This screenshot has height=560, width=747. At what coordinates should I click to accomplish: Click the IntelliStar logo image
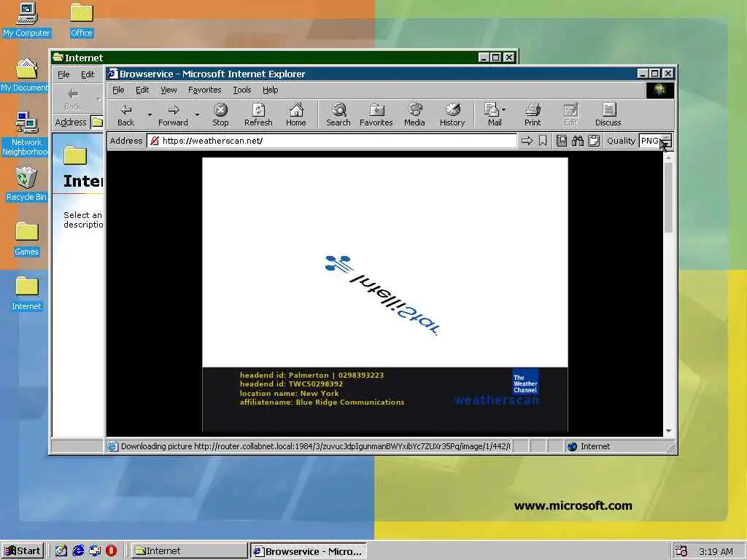click(382, 295)
